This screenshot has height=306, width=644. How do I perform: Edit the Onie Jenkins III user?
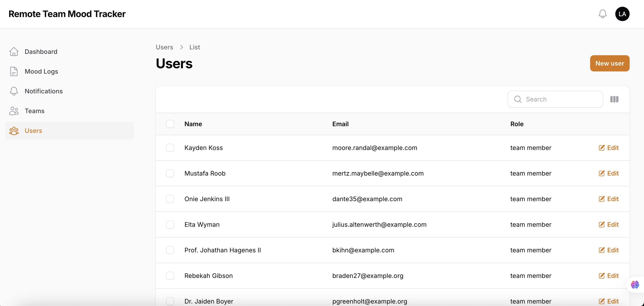(609, 199)
